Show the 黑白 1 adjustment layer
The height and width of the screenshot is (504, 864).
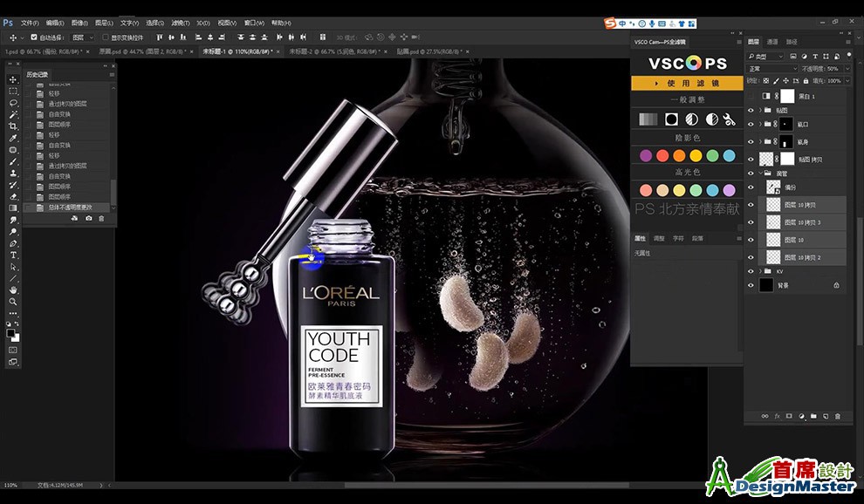click(751, 97)
